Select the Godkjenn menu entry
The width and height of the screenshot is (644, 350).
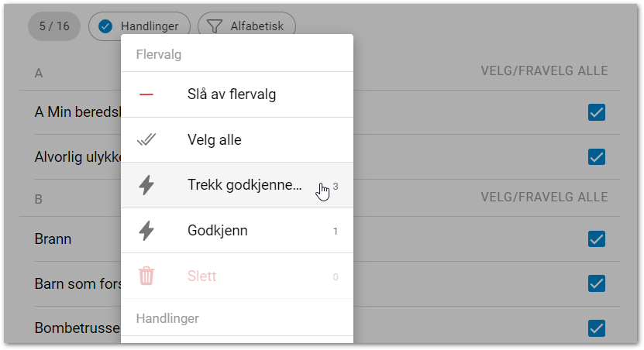pyautogui.click(x=218, y=231)
